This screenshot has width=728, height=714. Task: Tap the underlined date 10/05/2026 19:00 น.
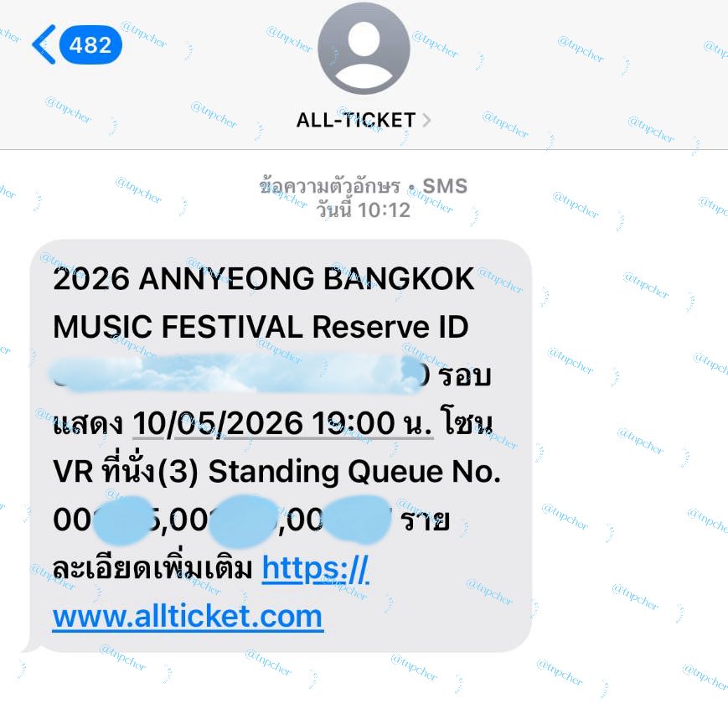tap(283, 423)
